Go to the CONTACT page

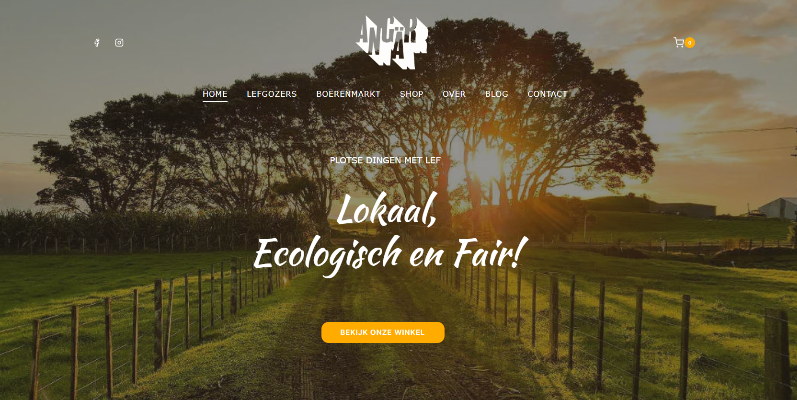click(547, 94)
